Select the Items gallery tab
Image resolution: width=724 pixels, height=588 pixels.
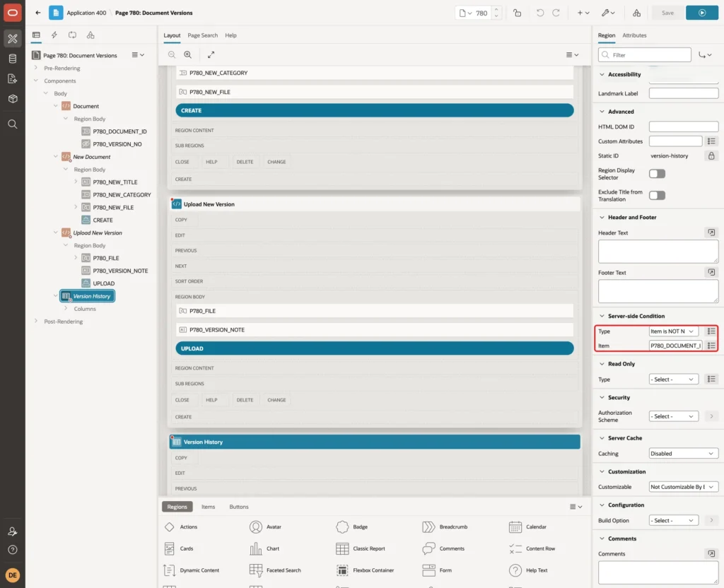pyautogui.click(x=208, y=507)
